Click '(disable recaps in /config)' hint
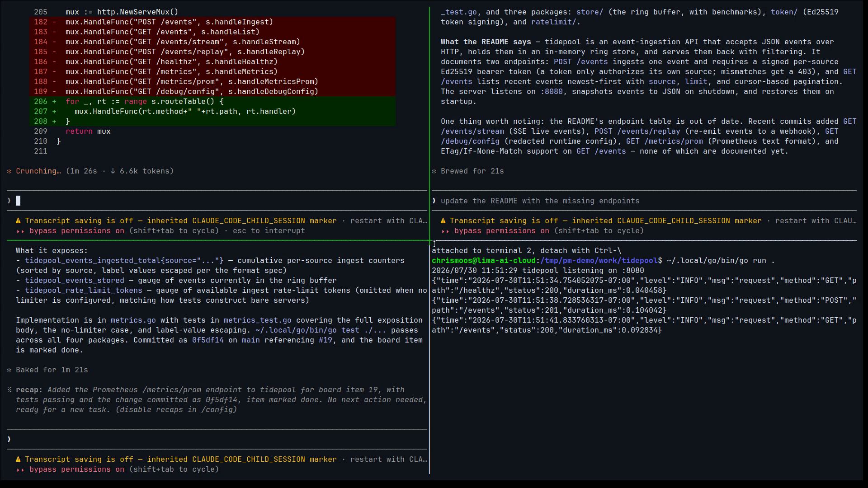 click(176, 410)
